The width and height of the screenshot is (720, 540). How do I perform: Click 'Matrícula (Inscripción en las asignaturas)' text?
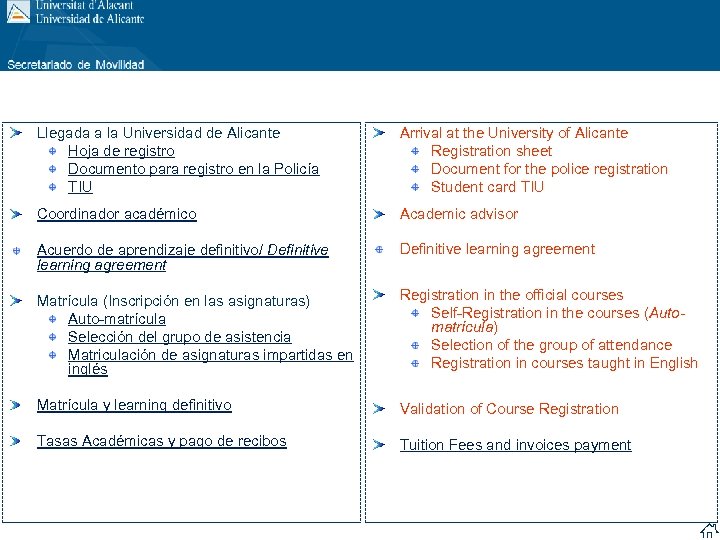tap(173, 301)
